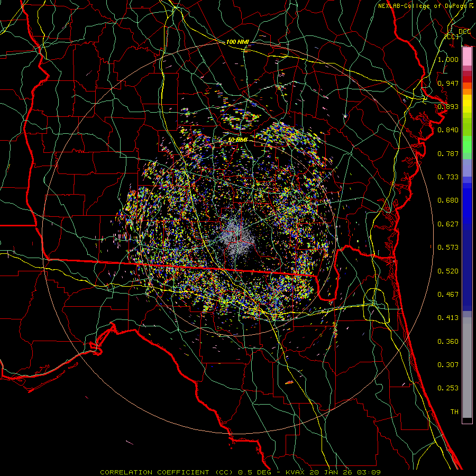
Task: Click the 0.787 legend value
Action: (x=448, y=153)
